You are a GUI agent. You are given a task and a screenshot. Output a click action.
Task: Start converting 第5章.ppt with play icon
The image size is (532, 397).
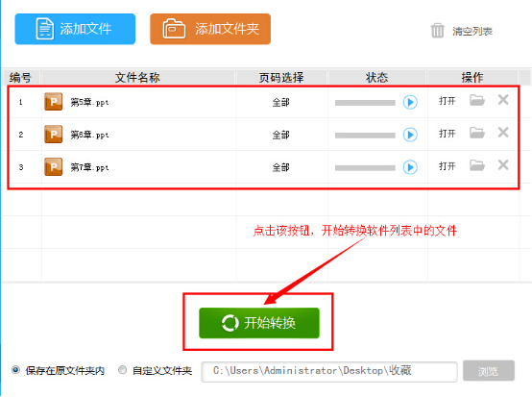(410, 102)
